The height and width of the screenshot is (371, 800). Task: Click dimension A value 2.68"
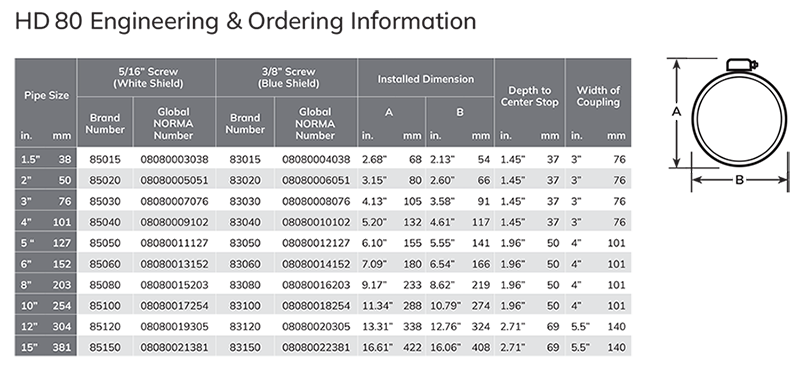[374, 159]
